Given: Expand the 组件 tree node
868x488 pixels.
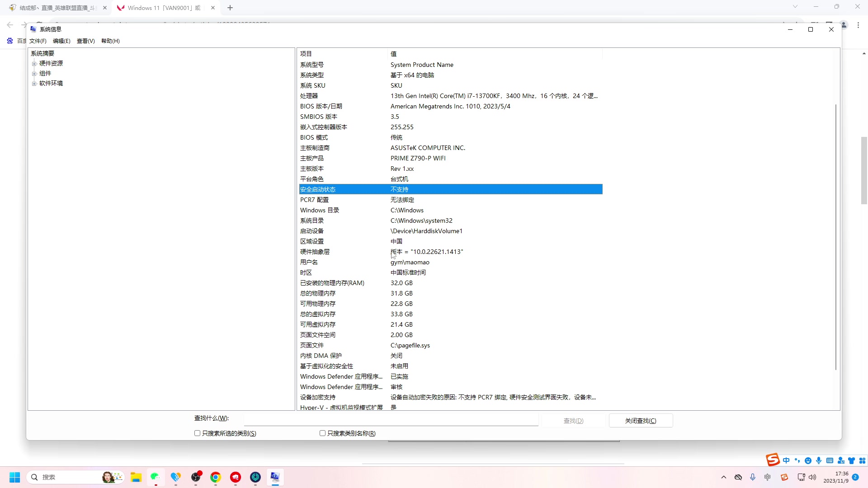Looking at the screenshot, I should (34, 73).
